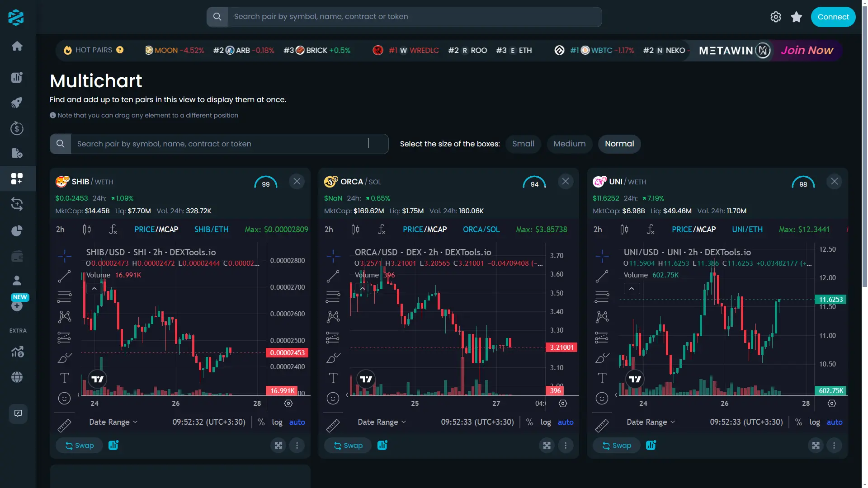This screenshot has height=488, width=868.
Task: Focus the multichart pair search field
Action: click(x=219, y=144)
